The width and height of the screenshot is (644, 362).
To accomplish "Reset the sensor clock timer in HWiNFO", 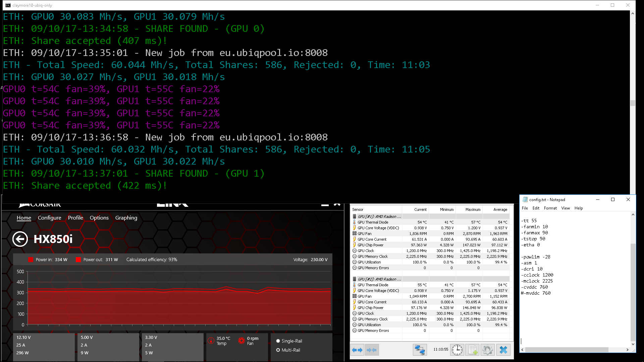I will point(457,350).
